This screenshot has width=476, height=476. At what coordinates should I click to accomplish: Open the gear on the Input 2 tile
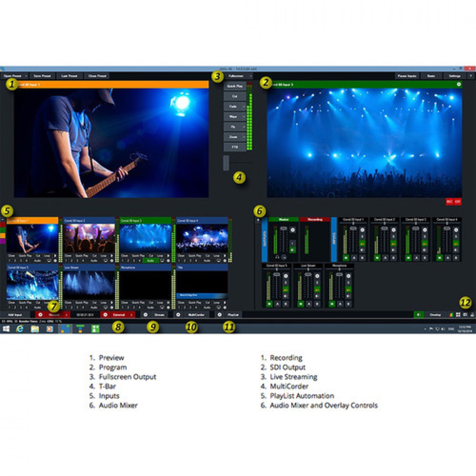112,261
